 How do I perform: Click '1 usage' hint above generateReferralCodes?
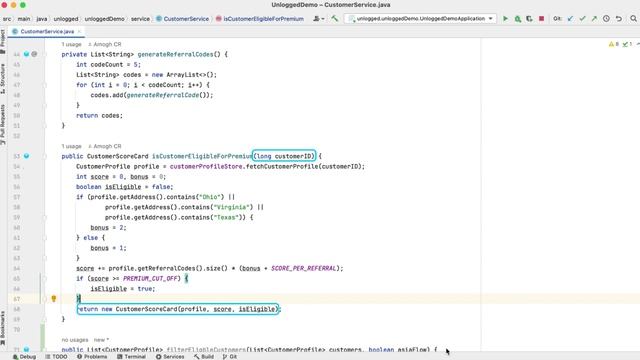pos(71,44)
